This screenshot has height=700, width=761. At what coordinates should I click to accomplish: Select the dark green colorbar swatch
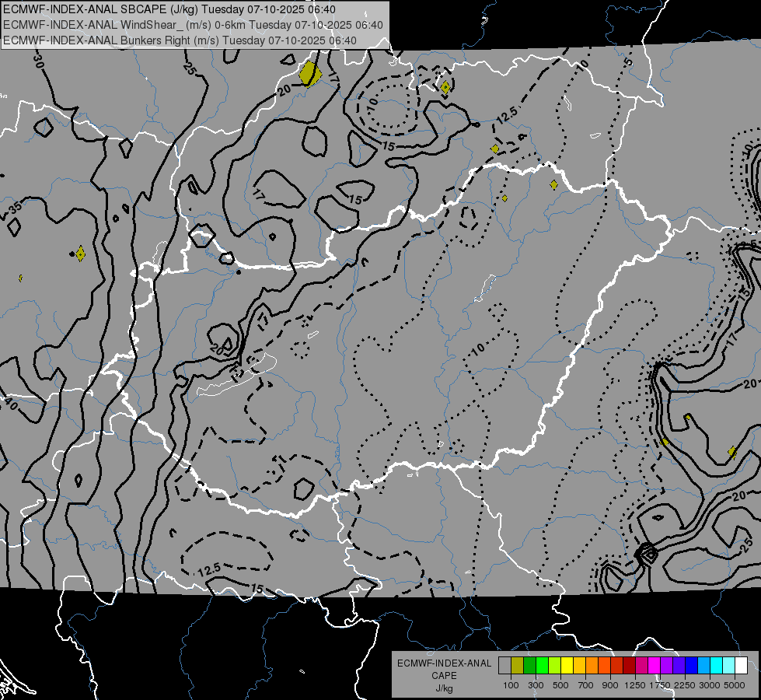click(x=529, y=666)
